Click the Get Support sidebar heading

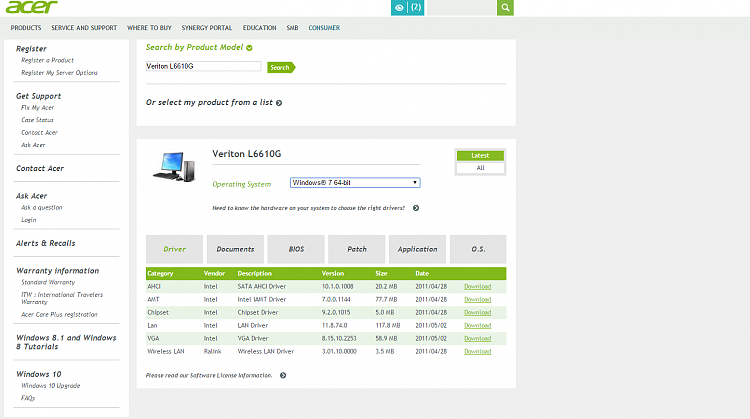[38, 96]
